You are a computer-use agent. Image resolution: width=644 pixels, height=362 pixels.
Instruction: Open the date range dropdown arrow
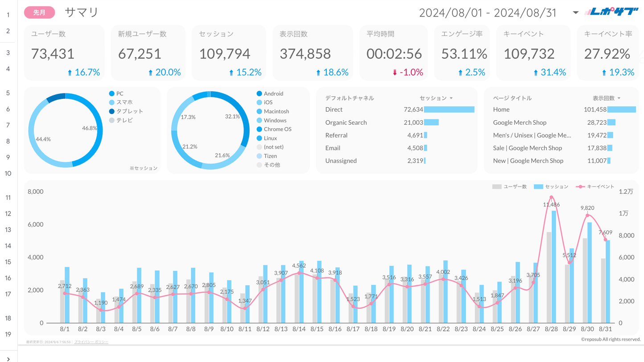(x=575, y=12)
